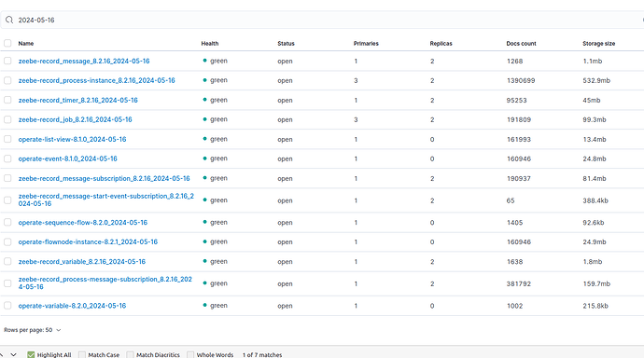Sort table by Name column header
This screenshot has width=644, height=358.
click(x=26, y=44)
